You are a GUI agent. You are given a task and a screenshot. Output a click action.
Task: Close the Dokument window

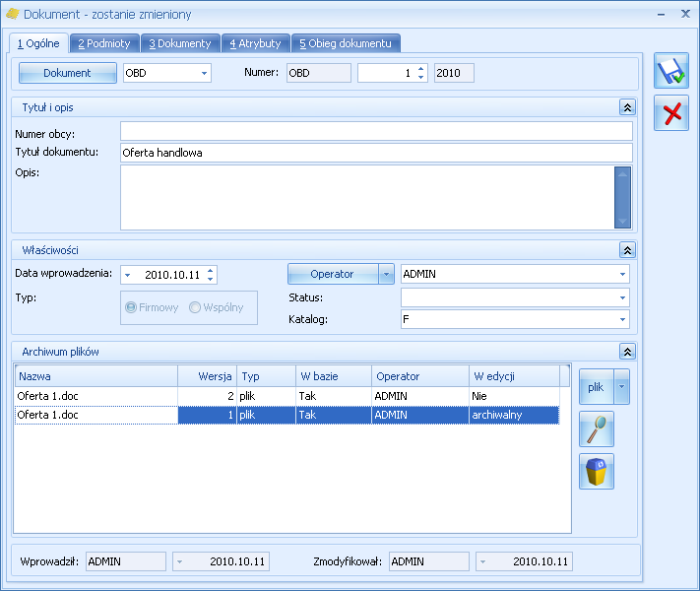(x=685, y=14)
